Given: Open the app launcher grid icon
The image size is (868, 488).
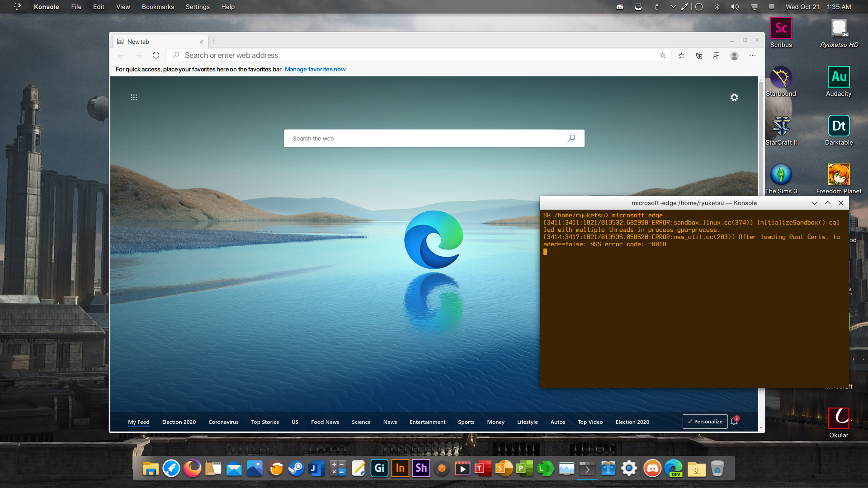Looking at the screenshot, I should point(134,98).
